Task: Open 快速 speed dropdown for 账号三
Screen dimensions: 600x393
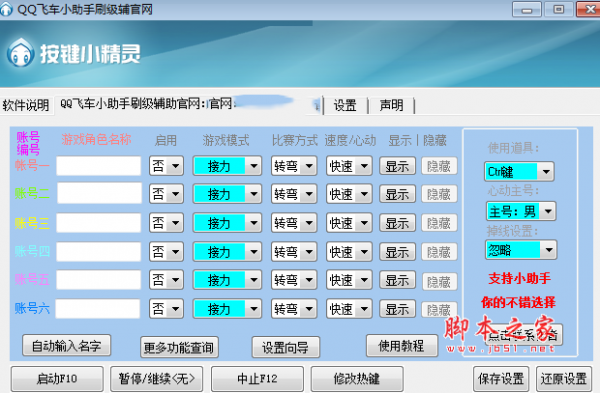Action: point(349,223)
